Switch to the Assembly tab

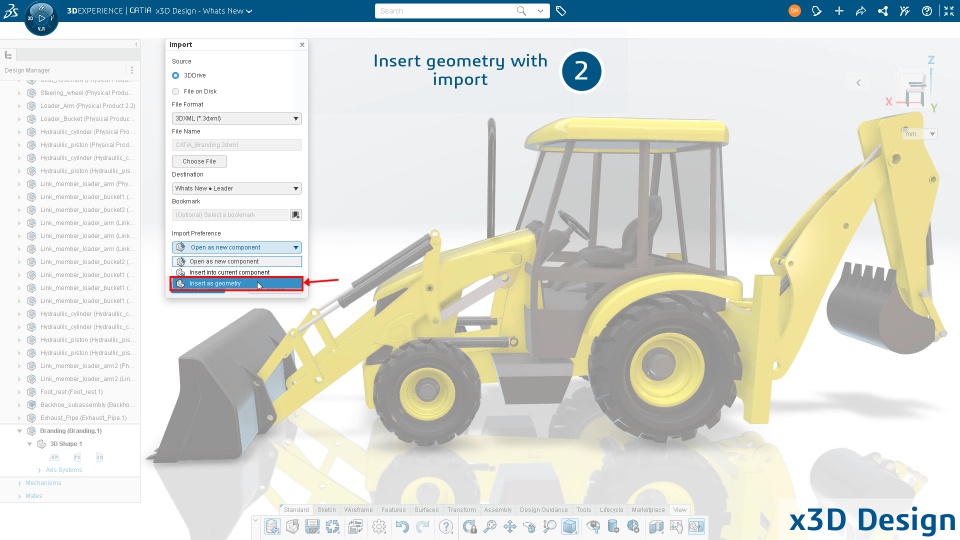click(x=498, y=509)
